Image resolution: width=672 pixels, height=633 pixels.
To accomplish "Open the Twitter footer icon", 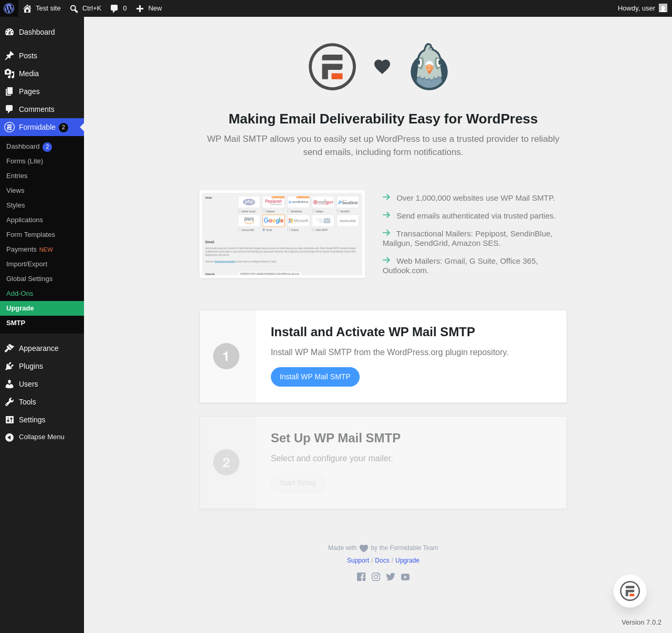I will (x=391, y=577).
